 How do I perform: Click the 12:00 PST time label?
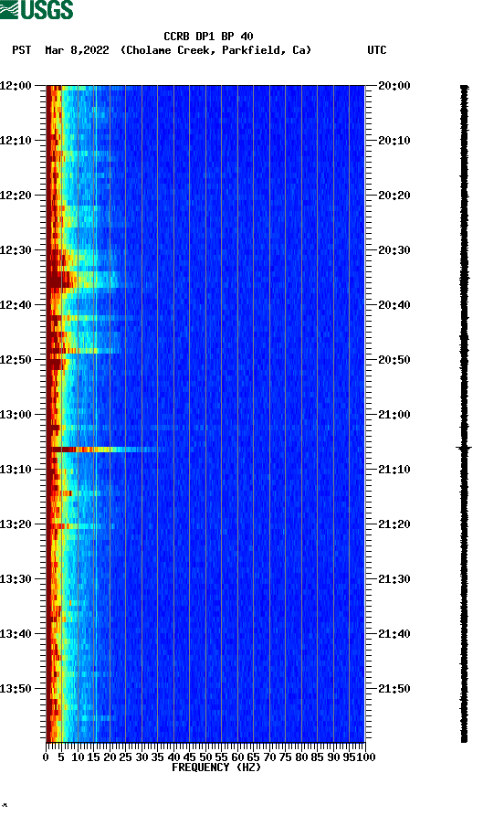click(16, 85)
